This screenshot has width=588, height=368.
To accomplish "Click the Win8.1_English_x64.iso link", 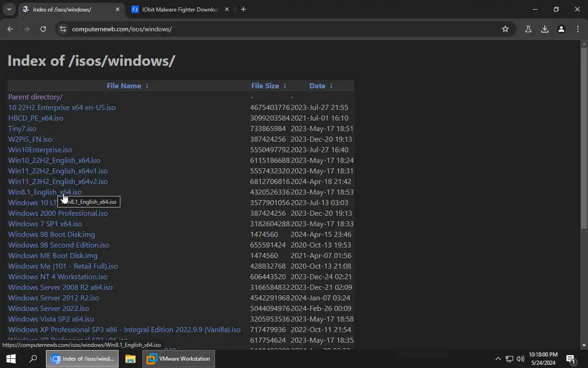I will [x=45, y=192].
